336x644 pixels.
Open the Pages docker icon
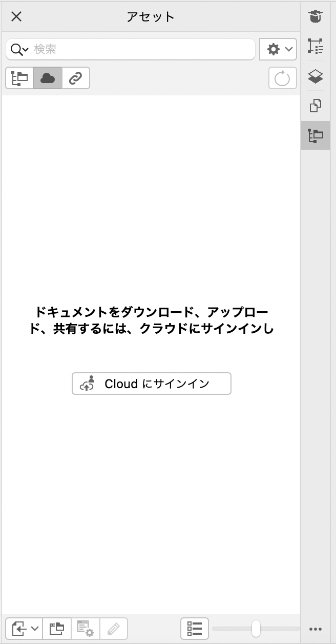[316, 106]
